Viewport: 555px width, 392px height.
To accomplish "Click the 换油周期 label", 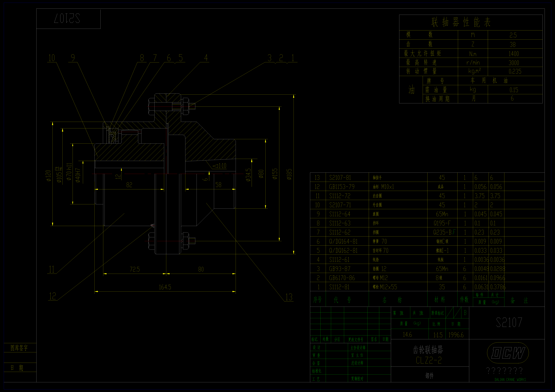I will point(437,99).
